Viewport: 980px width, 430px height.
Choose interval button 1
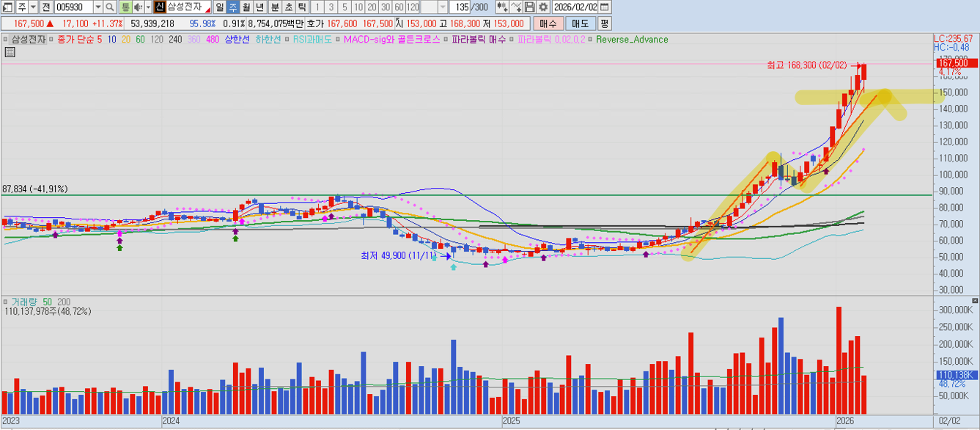pos(317,7)
